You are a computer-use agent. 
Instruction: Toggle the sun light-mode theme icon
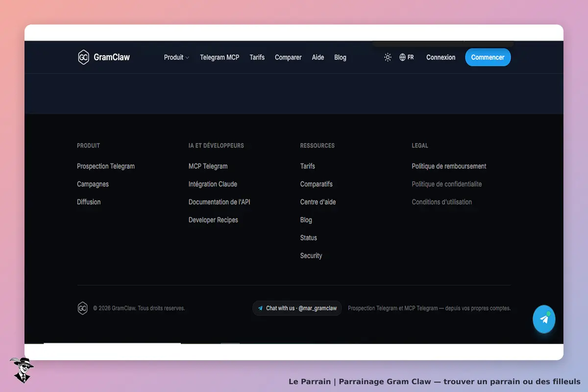388,57
